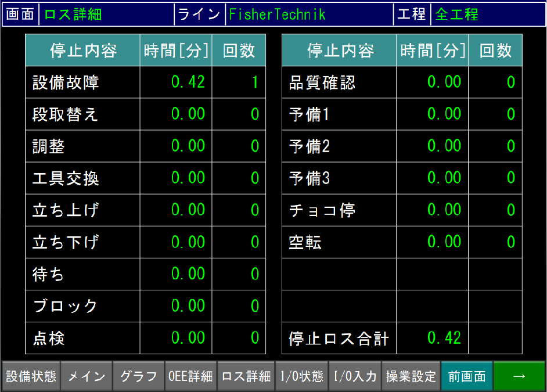
Task: Select the ロス詳細 button in the bottom bar
Action: tap(246, 376)
